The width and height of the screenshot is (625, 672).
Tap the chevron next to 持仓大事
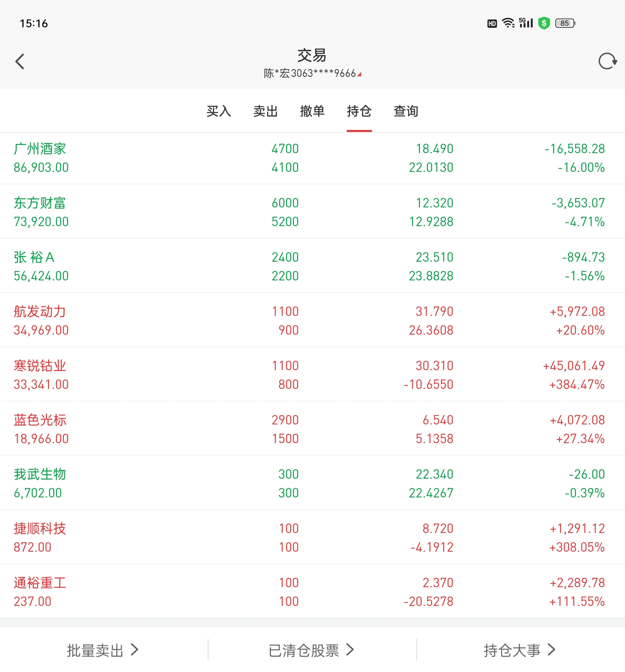552,650
